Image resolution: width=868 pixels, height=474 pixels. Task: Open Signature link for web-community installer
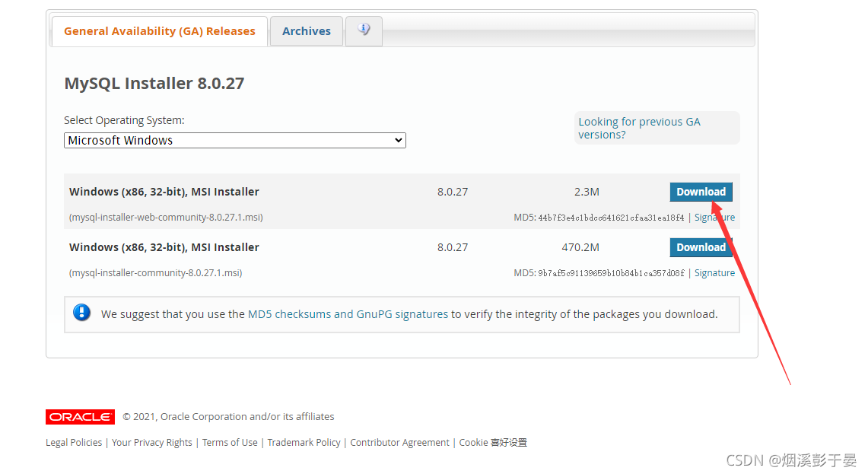714,218
